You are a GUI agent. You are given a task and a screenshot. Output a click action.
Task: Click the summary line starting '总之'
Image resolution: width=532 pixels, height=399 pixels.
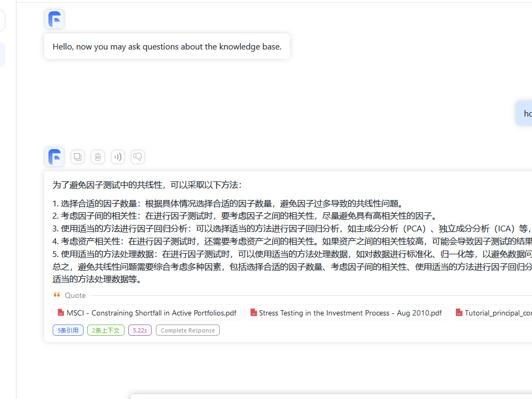pos(292,267)
